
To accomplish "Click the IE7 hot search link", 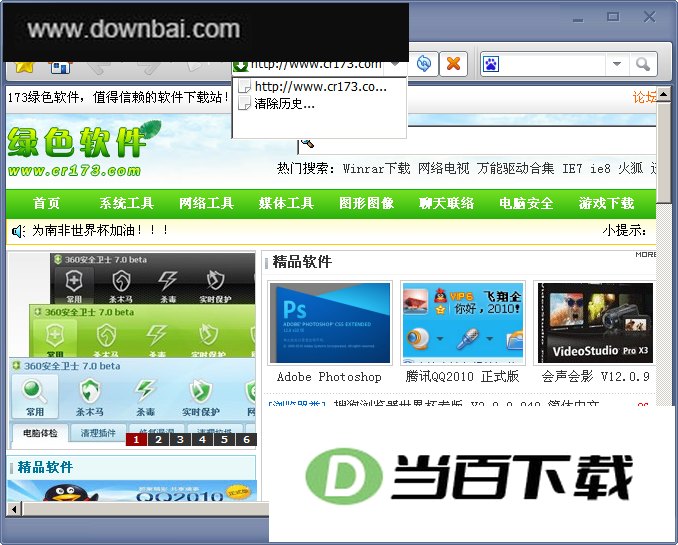I will [x=572, y=168].
